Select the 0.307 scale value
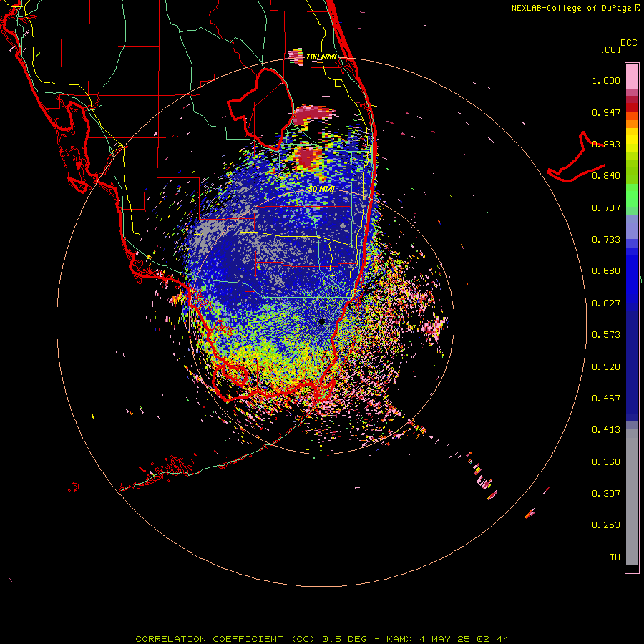The height and width of the screenshot is (644, 644). (x=606, y=494)
